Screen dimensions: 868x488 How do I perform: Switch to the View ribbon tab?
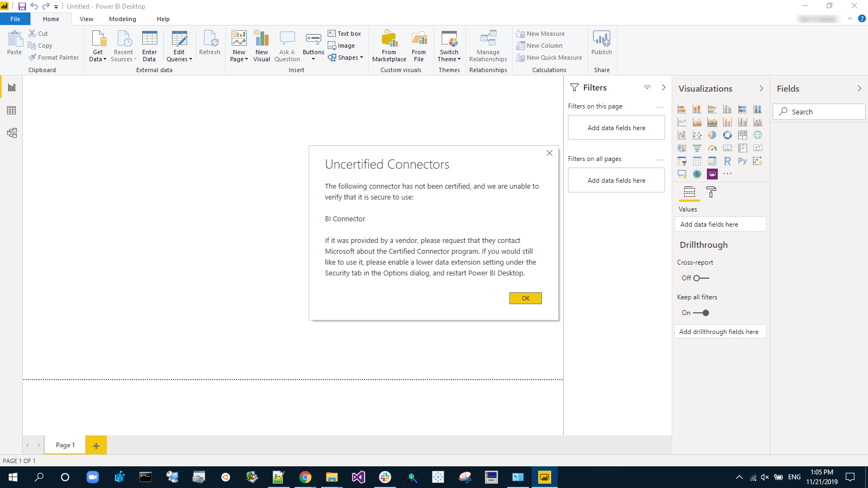[x=86, y=19]
